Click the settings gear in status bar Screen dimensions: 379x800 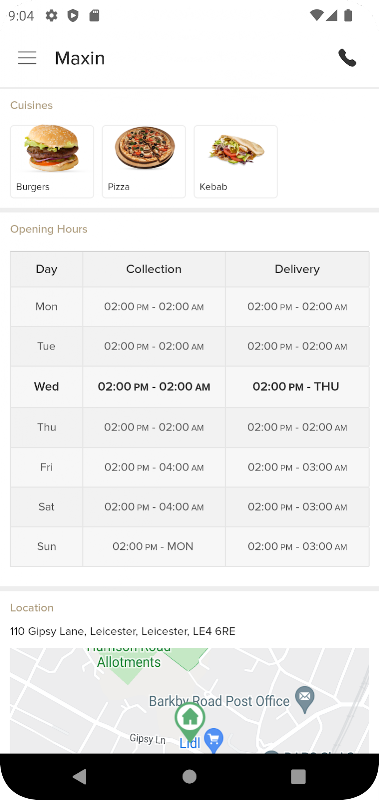(52, 16)
